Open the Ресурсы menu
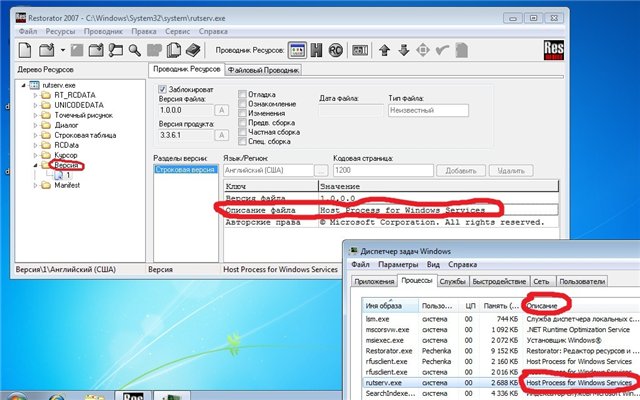This screenshot has height=400, width=640. coord(60,31)
